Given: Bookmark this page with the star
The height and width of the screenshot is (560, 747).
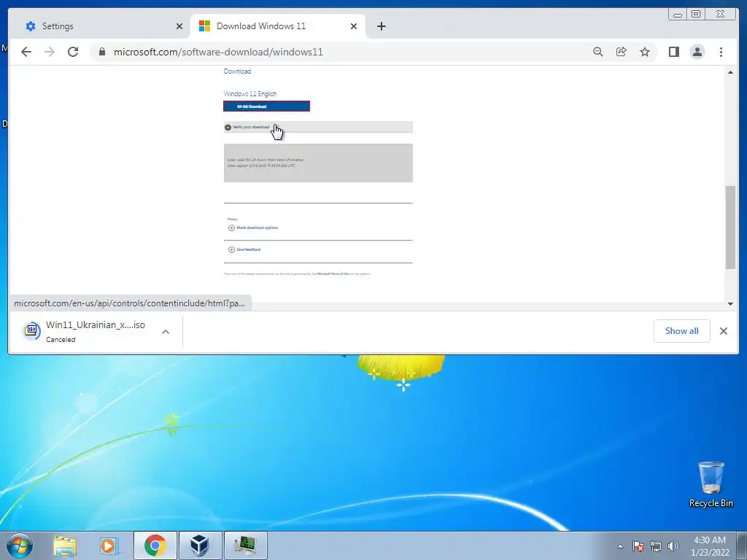Looking at the screenshot, I should (645, 52).
